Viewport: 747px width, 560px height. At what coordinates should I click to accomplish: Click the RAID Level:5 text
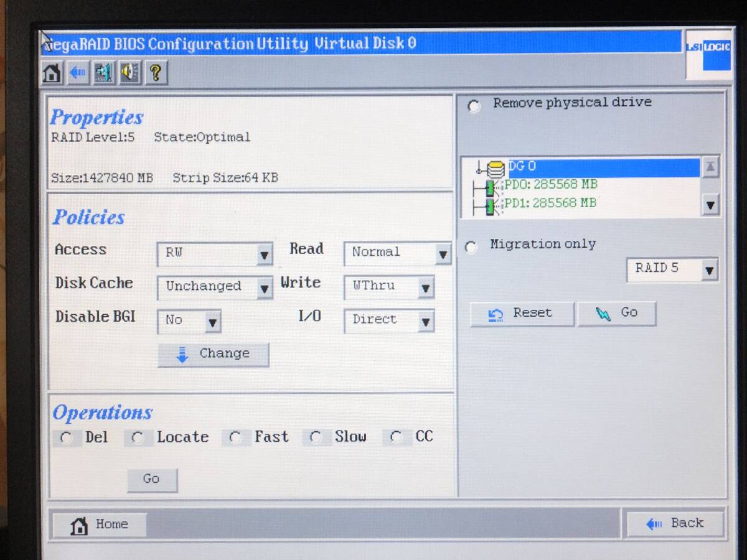coord(93,138)
